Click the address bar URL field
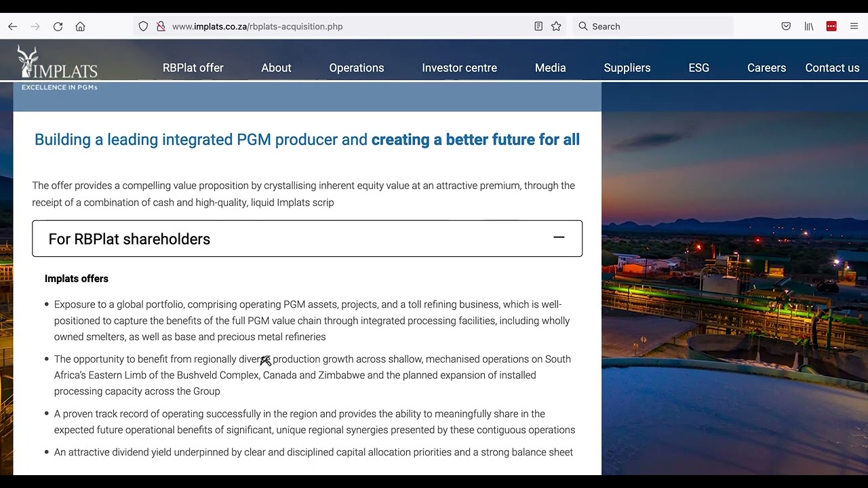 tap(349, 26)
